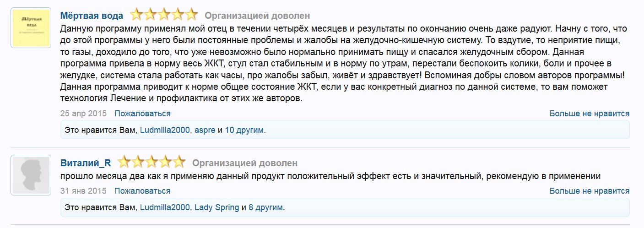
Task: Open aspre's profile from the likes list
Action: coord(205,130)
